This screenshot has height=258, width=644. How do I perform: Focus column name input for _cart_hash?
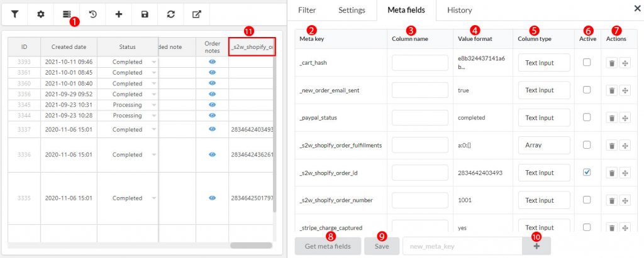point(419,63)
